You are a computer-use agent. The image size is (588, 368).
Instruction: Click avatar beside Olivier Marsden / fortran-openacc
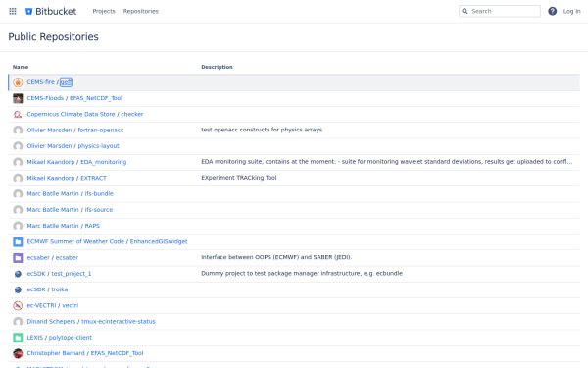18,130
